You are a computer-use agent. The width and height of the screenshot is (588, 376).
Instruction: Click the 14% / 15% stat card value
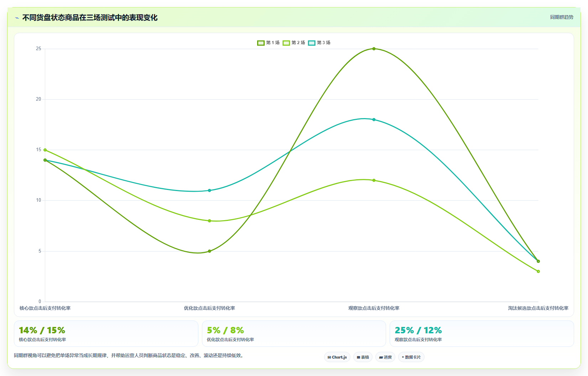click(x=42, y=330)
